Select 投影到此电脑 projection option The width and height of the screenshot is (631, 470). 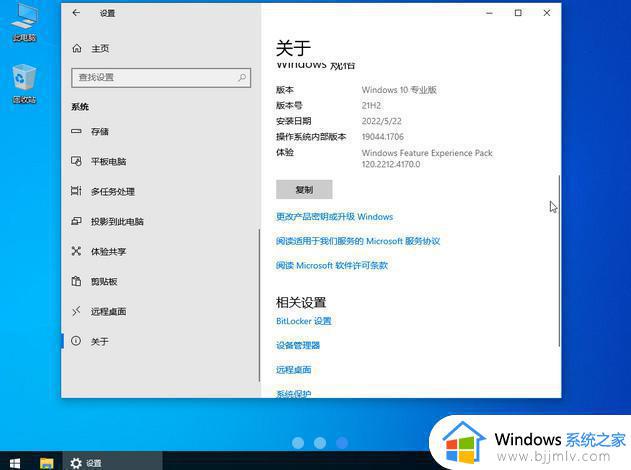pos(116,221)
